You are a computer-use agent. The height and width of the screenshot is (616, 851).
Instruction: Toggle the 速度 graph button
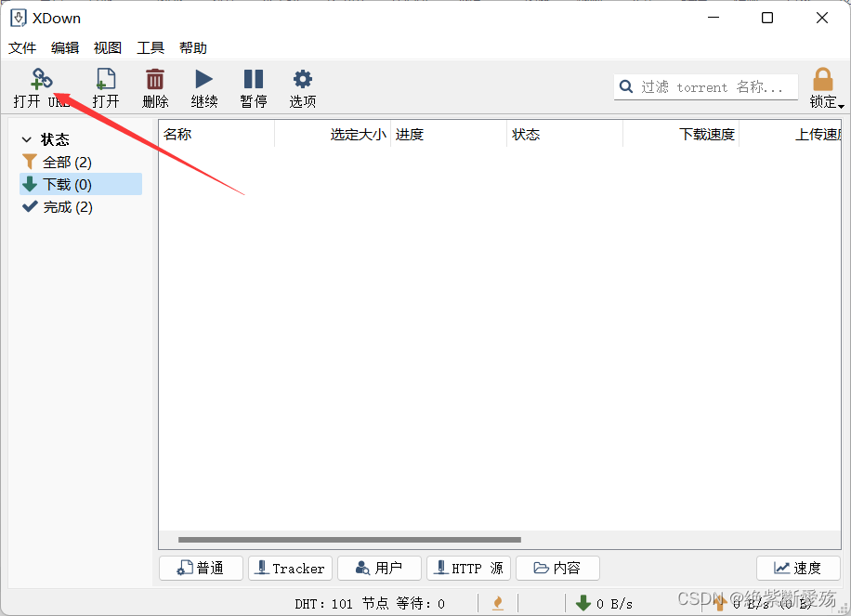pyautogui.click(x=798, y=569)
